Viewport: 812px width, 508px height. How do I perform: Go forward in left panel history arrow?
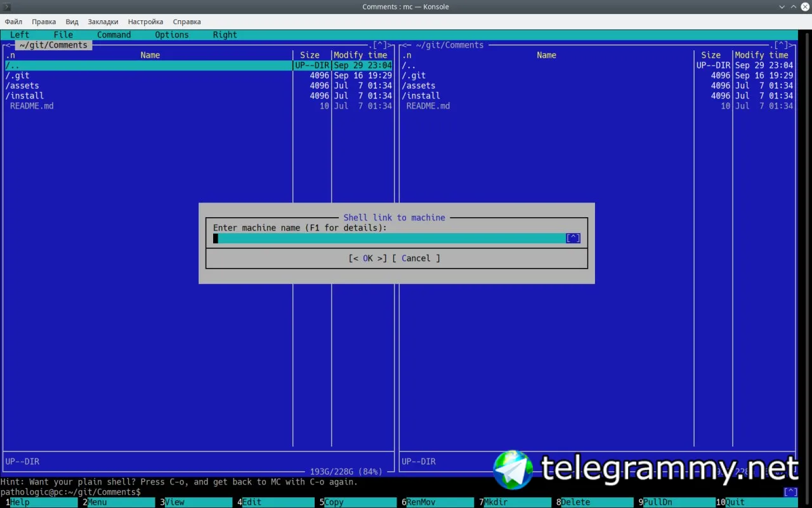click(x=390, y=45)
